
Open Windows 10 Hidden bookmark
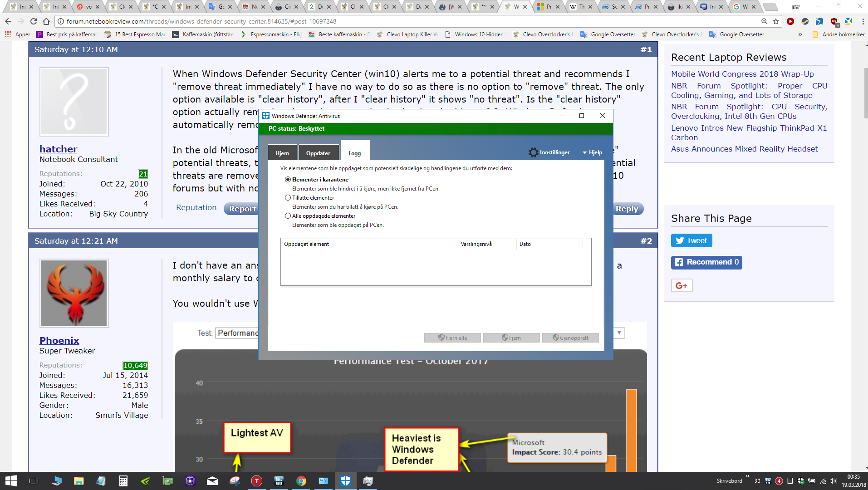click(475, 34)
